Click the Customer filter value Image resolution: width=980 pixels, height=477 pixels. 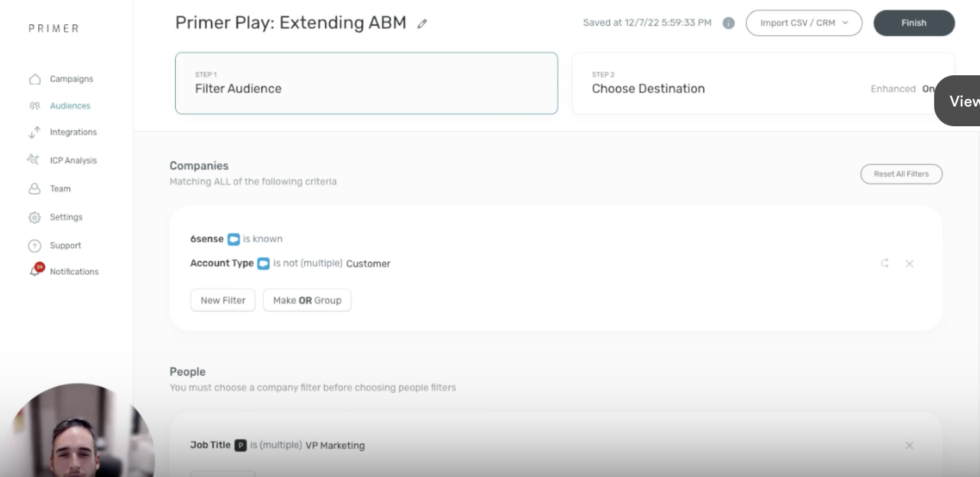click(368, 263)
